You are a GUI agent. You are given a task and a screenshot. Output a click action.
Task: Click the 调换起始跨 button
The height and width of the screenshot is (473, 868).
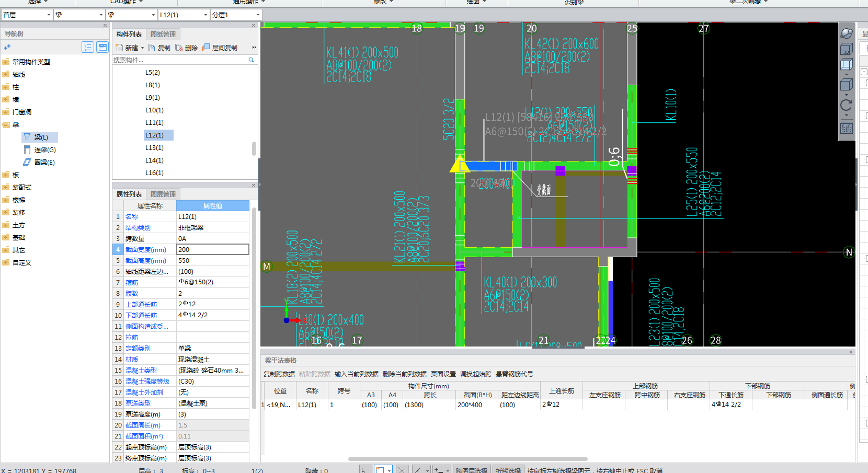pos(476,374)
